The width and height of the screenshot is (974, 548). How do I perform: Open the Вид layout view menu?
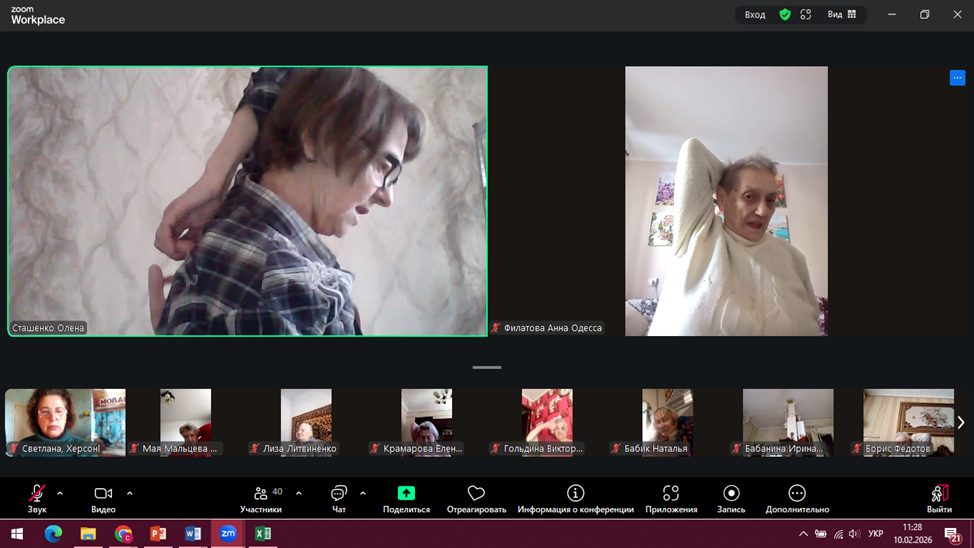[x=841, y=14]
